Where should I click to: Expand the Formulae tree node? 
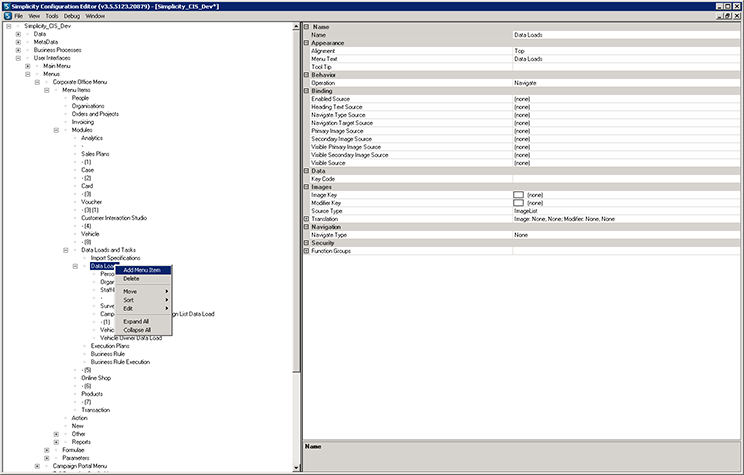[46, 450]
